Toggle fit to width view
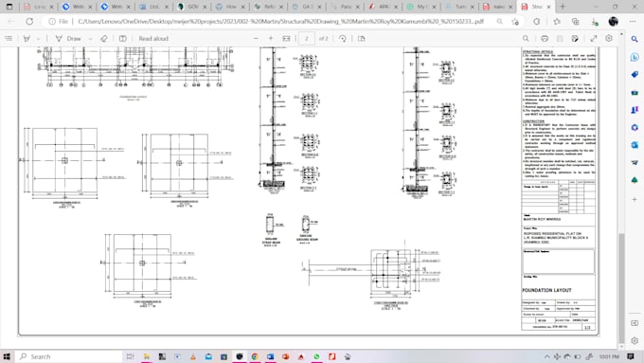Viewport: 644px width, 363px height. coord(286,38)
